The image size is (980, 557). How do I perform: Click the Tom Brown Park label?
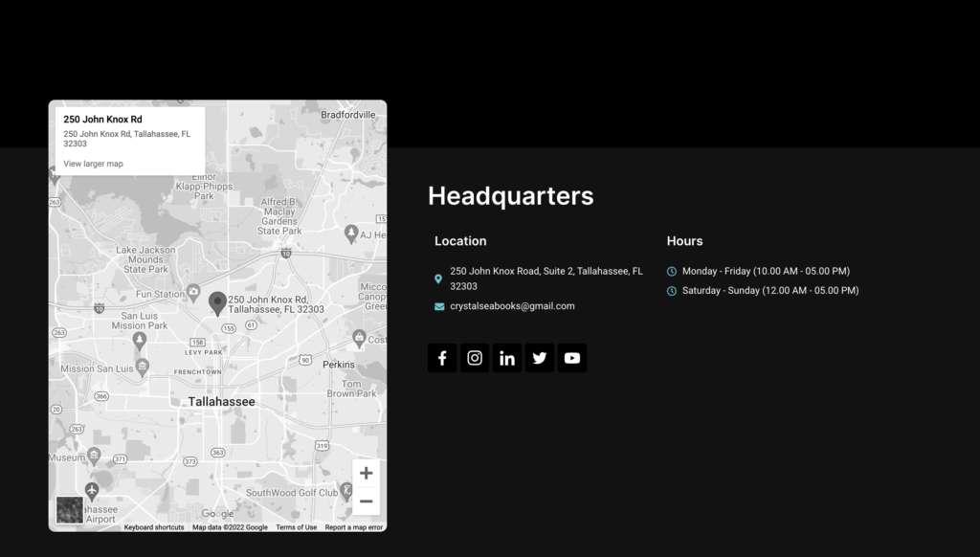click(x=351, y=389)
